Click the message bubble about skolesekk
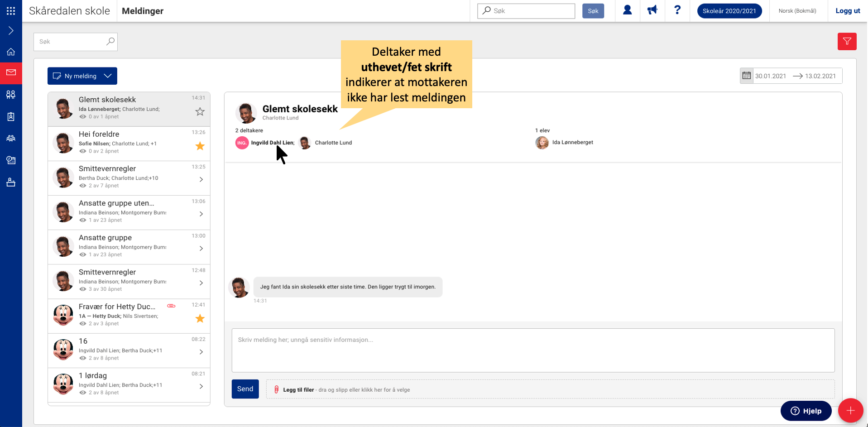 [348, 287]
